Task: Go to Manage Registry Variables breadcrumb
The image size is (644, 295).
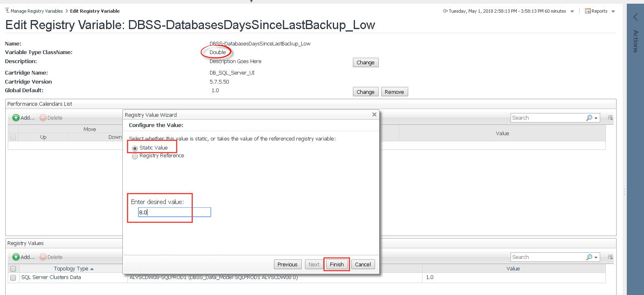Action: click(36, 11)
